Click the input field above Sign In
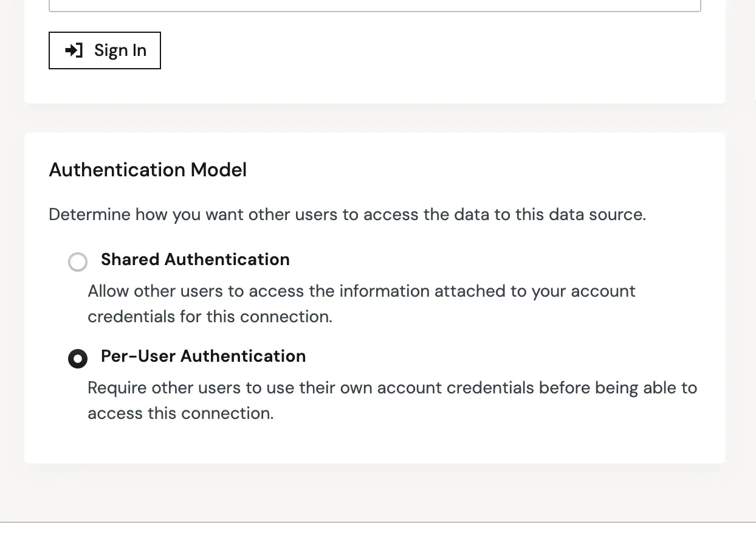The height and width of the screenshot is (546, 756). [x=375, y=5]
